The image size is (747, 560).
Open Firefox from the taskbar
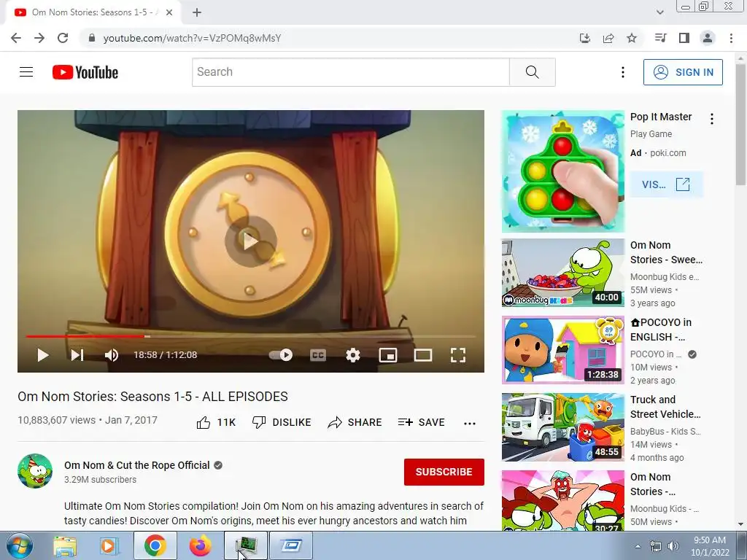tap(200, 545)
